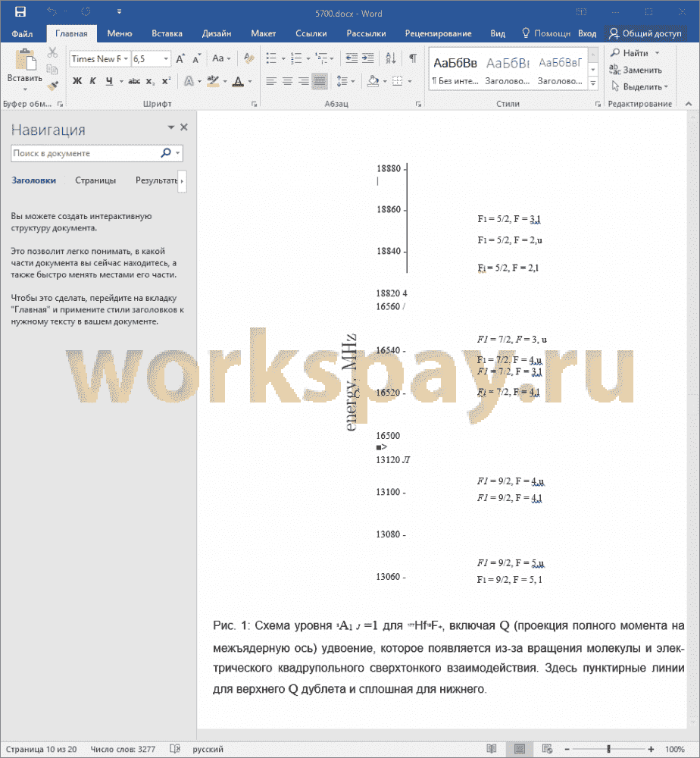Click the zoom slider handle
The image size is (700, 758).
(x=608, y=749)
